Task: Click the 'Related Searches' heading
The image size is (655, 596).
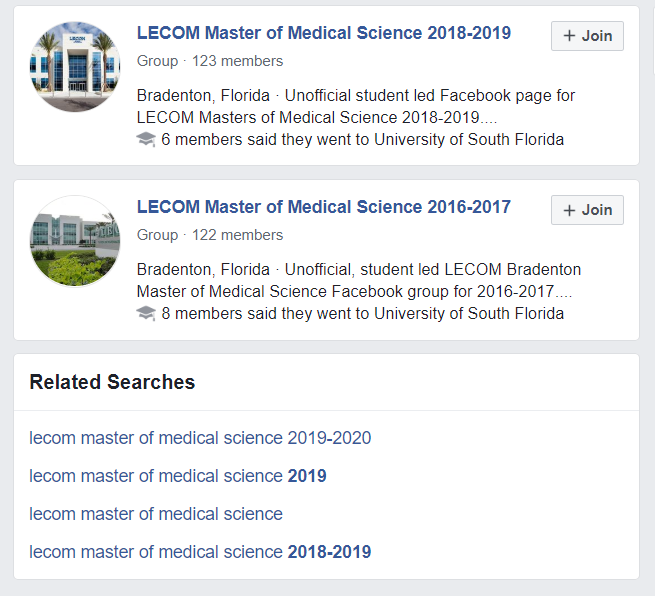Action: (x=112, y=382)
